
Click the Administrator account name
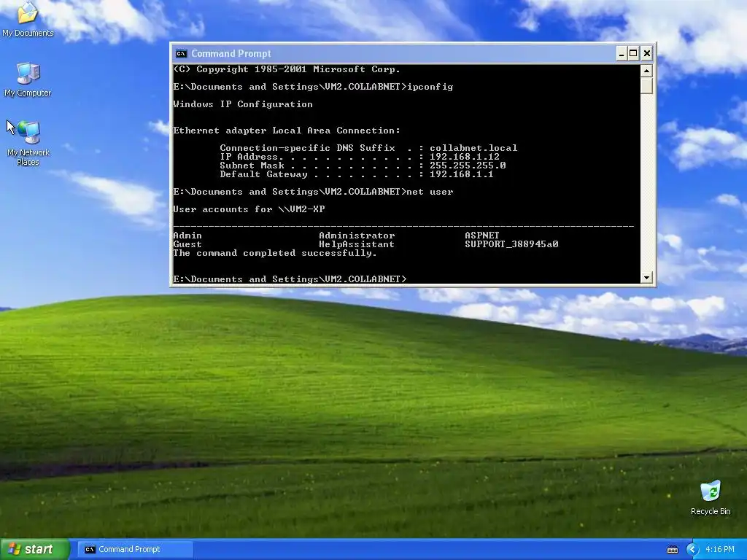coord(357,236)
